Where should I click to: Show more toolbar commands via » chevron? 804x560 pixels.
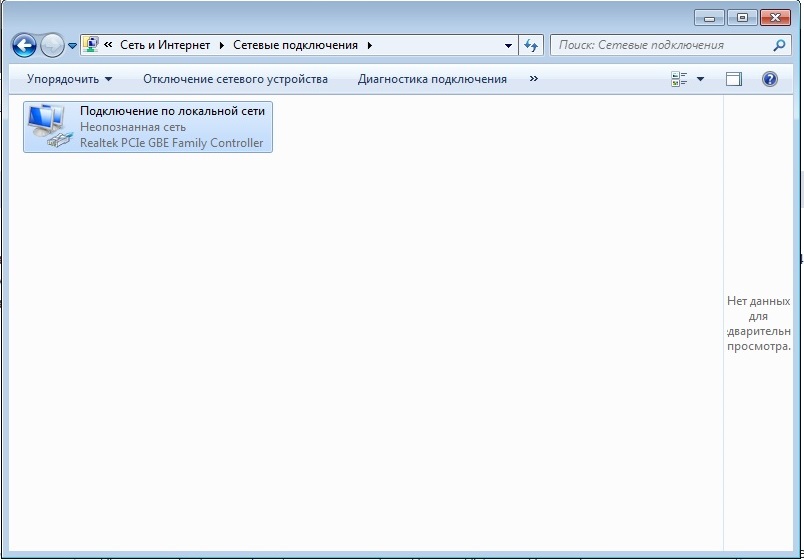click(533, 79)
